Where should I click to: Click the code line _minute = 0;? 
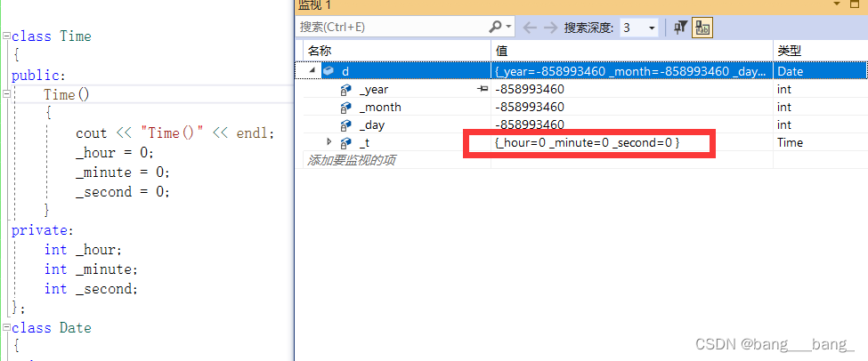tap(123, 172)
